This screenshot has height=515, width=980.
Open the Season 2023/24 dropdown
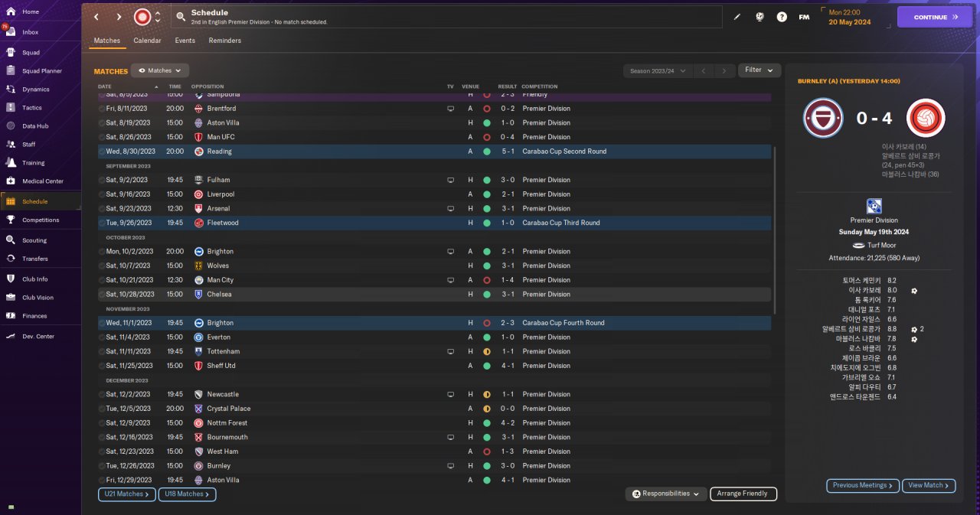[x=658, y=70]
